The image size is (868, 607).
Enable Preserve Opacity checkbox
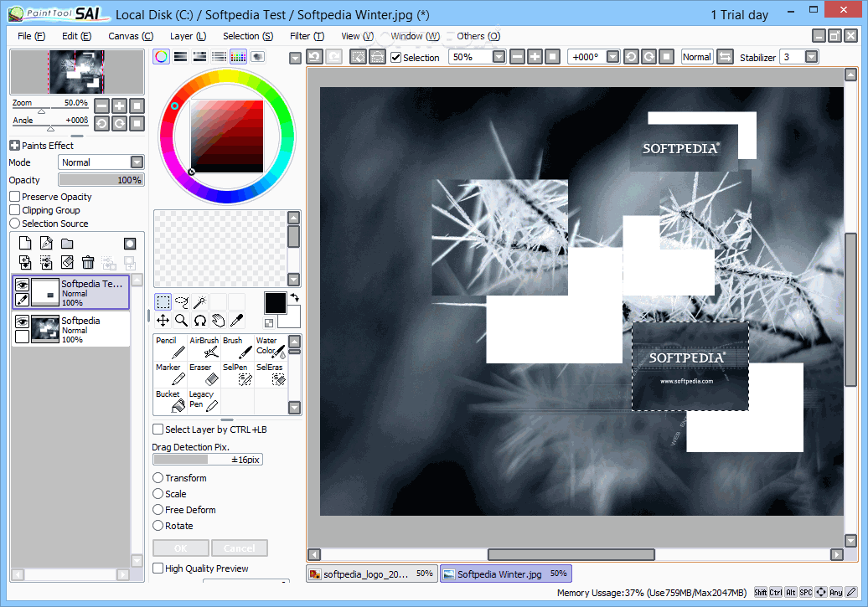pyautogui.click(x=15, y=197)
